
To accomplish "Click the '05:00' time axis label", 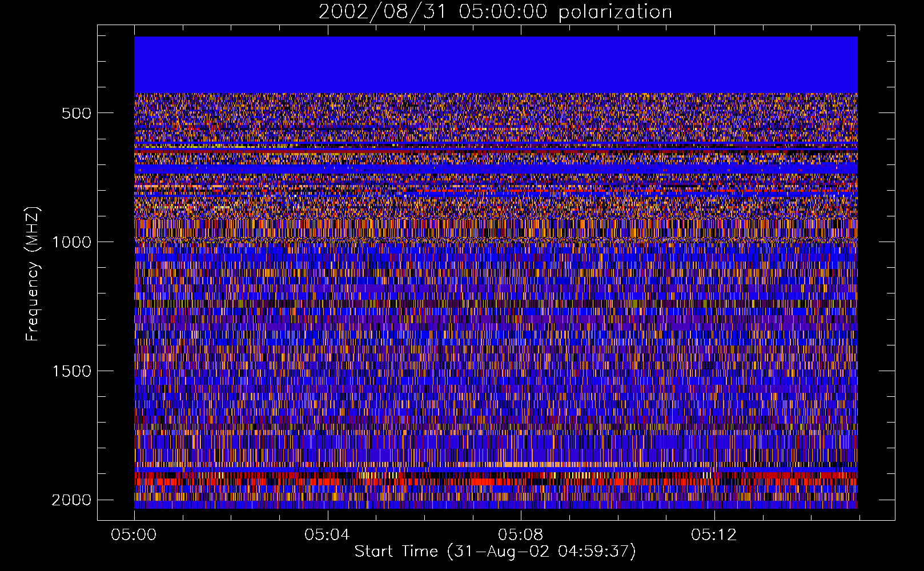I will [134, 534].
